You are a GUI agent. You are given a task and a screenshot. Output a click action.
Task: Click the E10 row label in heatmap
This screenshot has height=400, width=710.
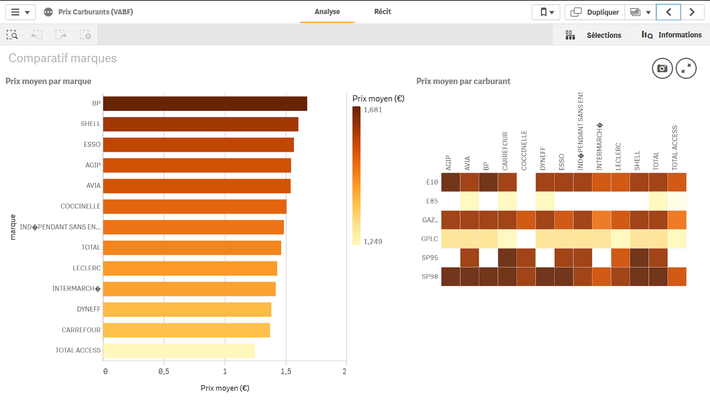point(432,182)
